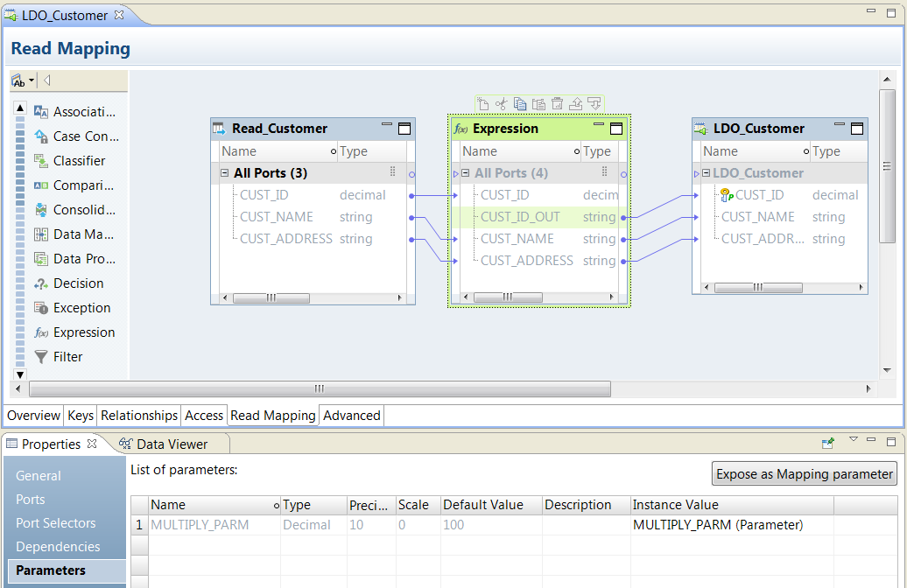Viewport: 907px width, 588px height.
Task: Open the palette Ab dropdown arrow
Action: 32,80
